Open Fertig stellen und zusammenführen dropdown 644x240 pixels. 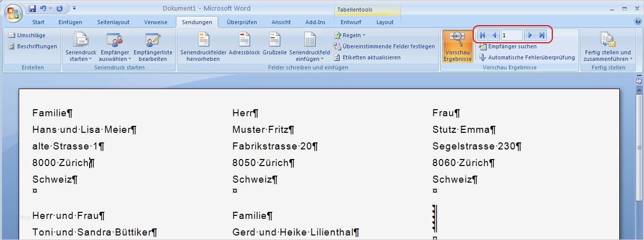[608, 46]
